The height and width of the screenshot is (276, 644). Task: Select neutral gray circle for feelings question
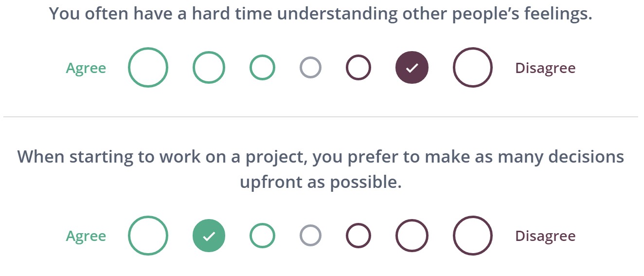(310, 68)
